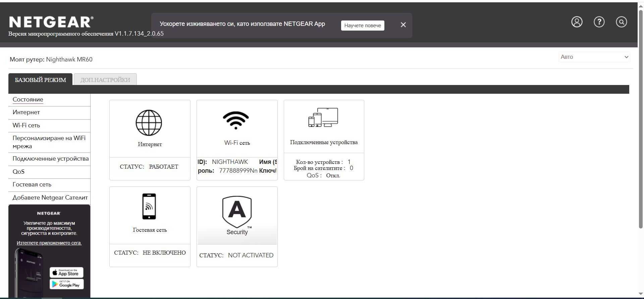Click the СТАТУС: НЕ ВКЛЮЧЕНО guest status
The image size is (644, 299).
coord(150,253)
